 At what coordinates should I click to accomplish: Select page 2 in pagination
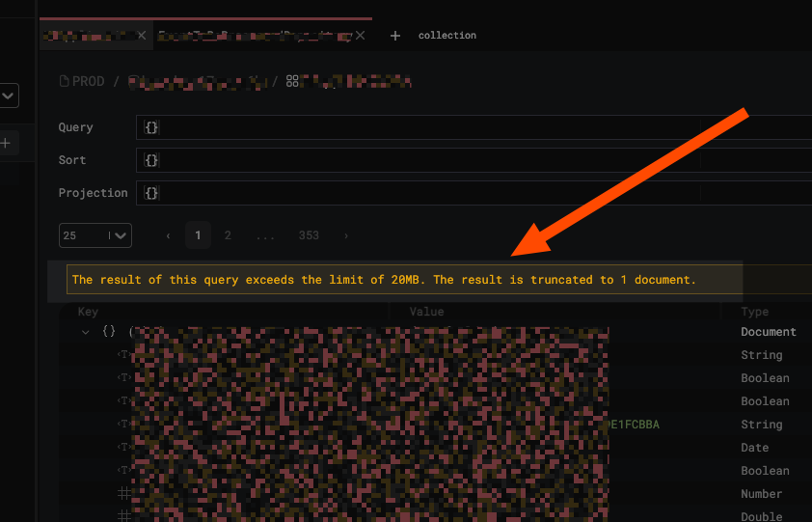click(228, 235)
